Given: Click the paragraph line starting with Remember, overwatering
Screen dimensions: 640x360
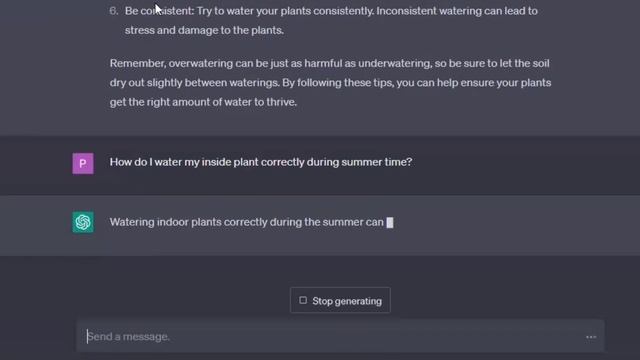Looking at the screenshot, I should (x=329, y=63).
